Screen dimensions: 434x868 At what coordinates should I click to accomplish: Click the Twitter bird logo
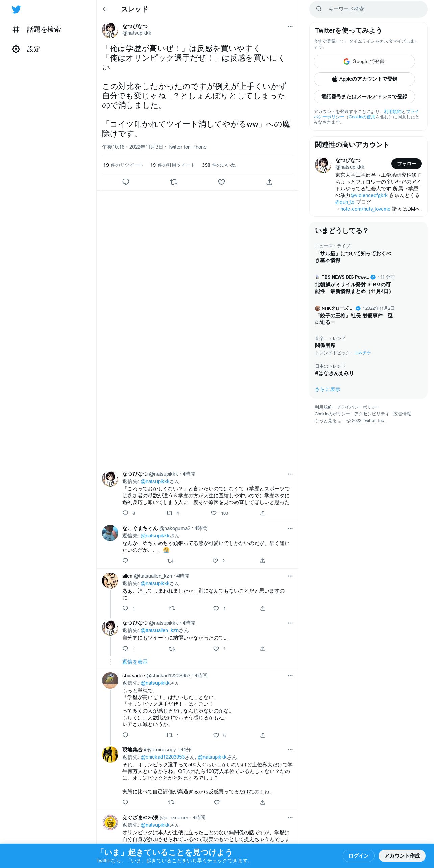pos(16,9)
